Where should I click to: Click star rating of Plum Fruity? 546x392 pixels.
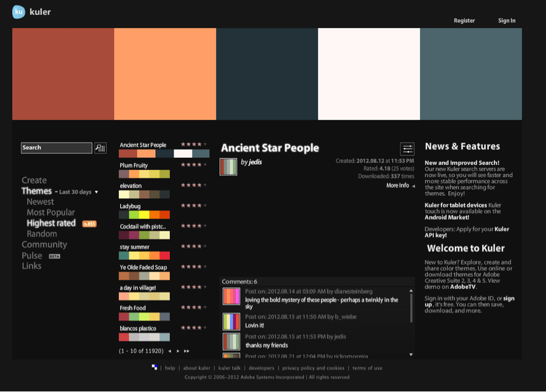point(194,165)
